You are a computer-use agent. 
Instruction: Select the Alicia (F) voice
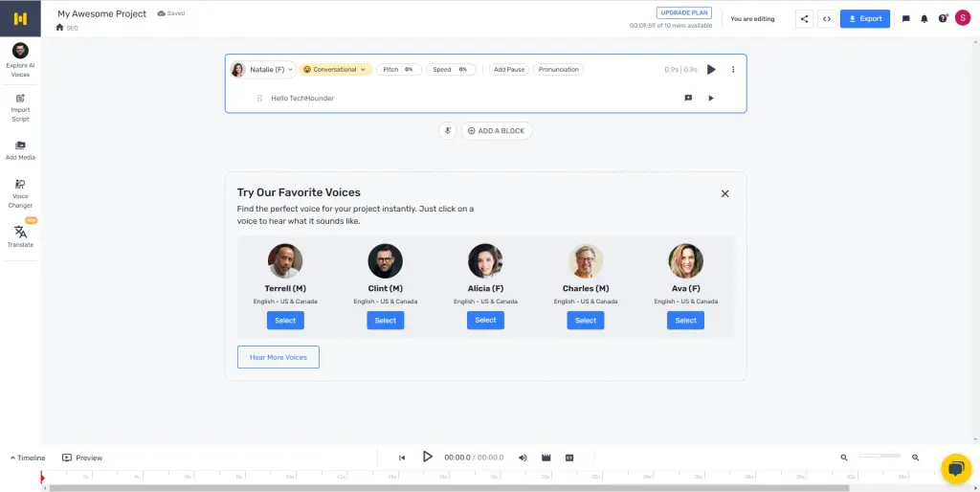click(485, 320)
